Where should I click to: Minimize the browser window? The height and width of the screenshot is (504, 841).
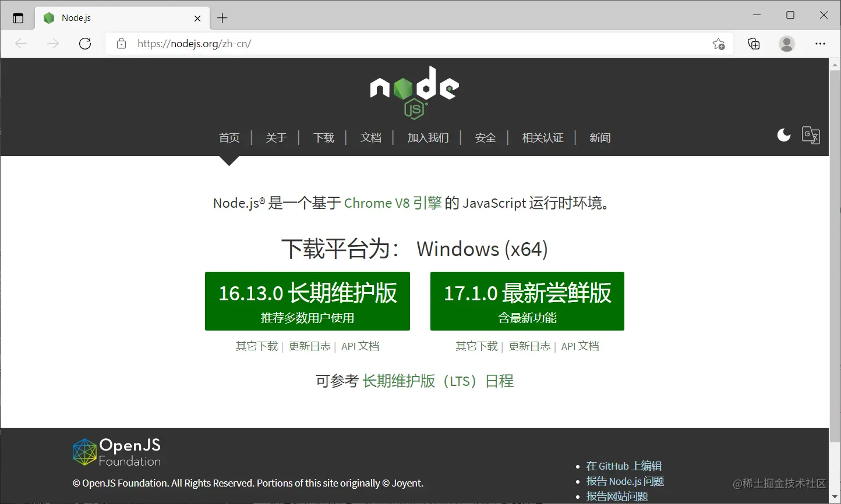[x=757, y=15]
